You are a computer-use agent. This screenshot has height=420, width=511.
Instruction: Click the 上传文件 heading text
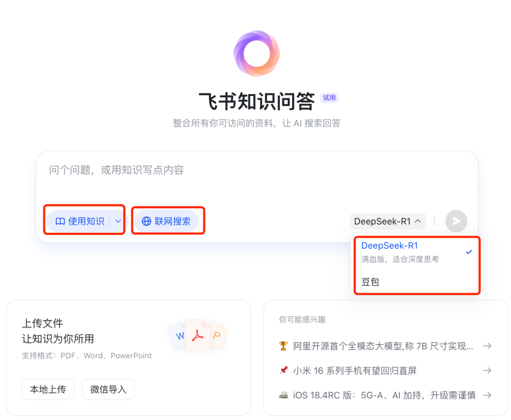[43, 323]
